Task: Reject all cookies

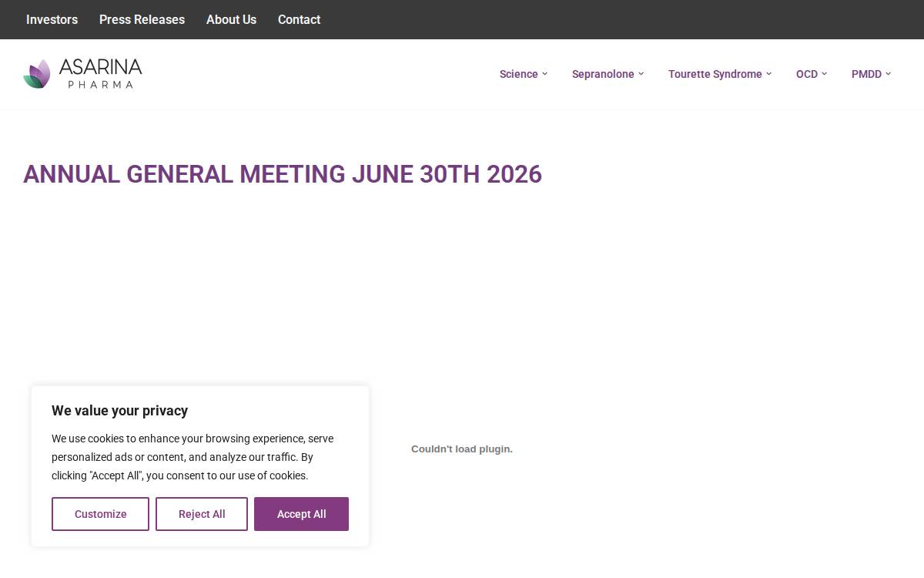Action: click(202, 514)
